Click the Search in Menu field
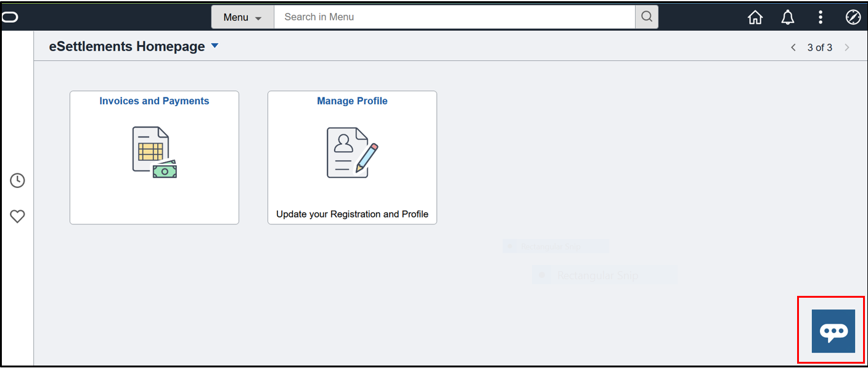 tap(454, 17)
